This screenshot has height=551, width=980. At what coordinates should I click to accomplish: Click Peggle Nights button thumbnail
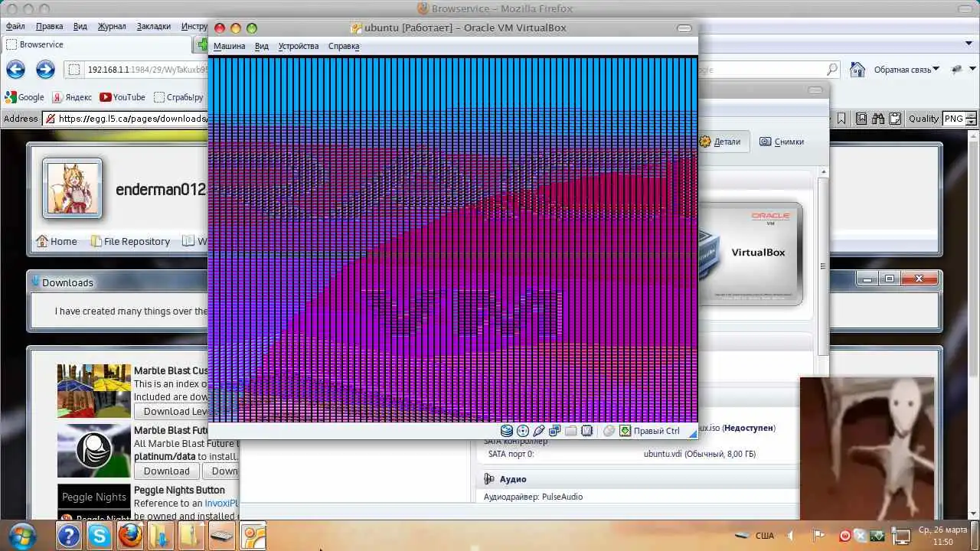pos(94,501)
